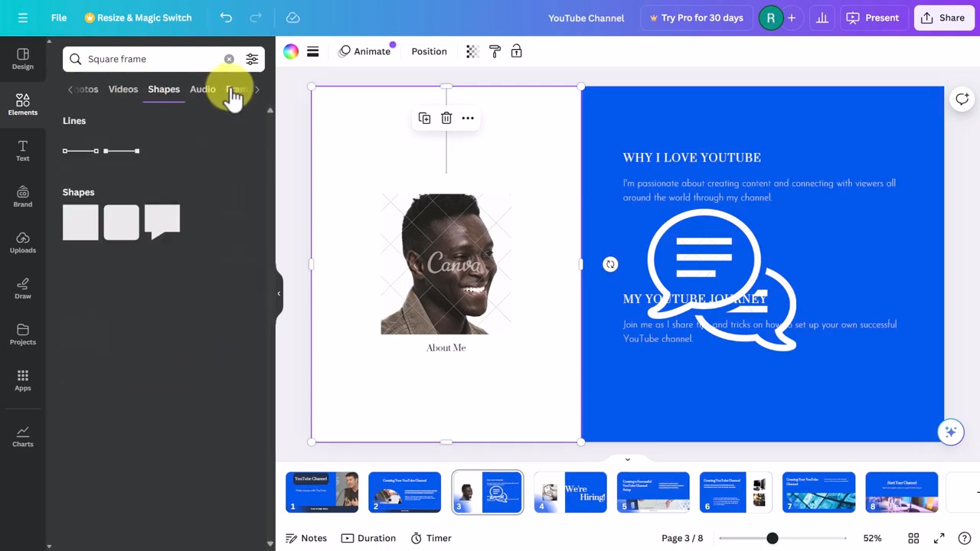This screenshot has width=980, height=551.
Task: Open Resize & Magic Switch
Action: pyautogui.click(x=139, y=18)
